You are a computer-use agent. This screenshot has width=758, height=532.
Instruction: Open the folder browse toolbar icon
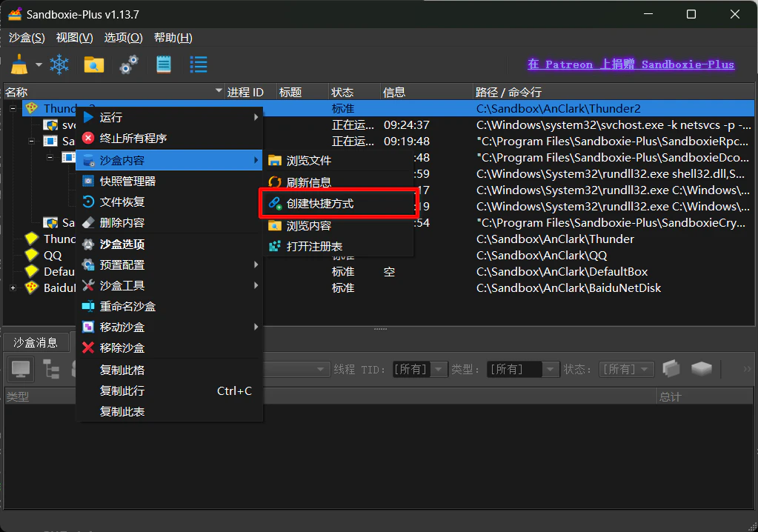point(94,64)
